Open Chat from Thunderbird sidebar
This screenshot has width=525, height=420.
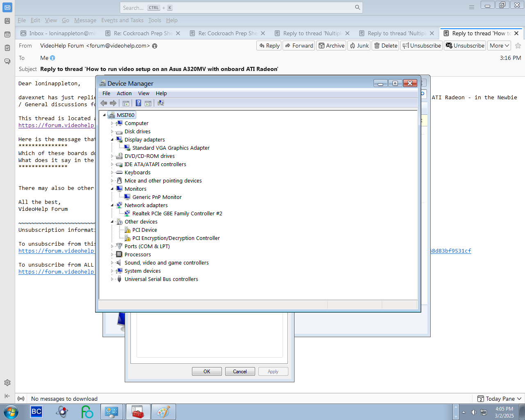pyautogui.click(x=7, y=62)
